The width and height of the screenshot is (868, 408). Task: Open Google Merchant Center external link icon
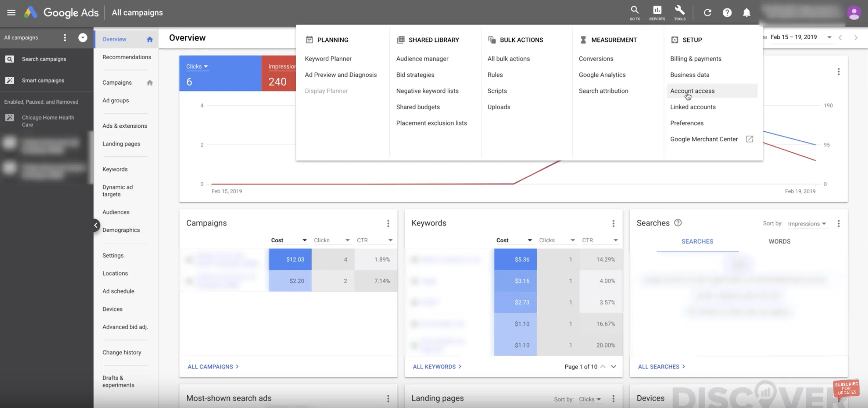coord(749,139)
